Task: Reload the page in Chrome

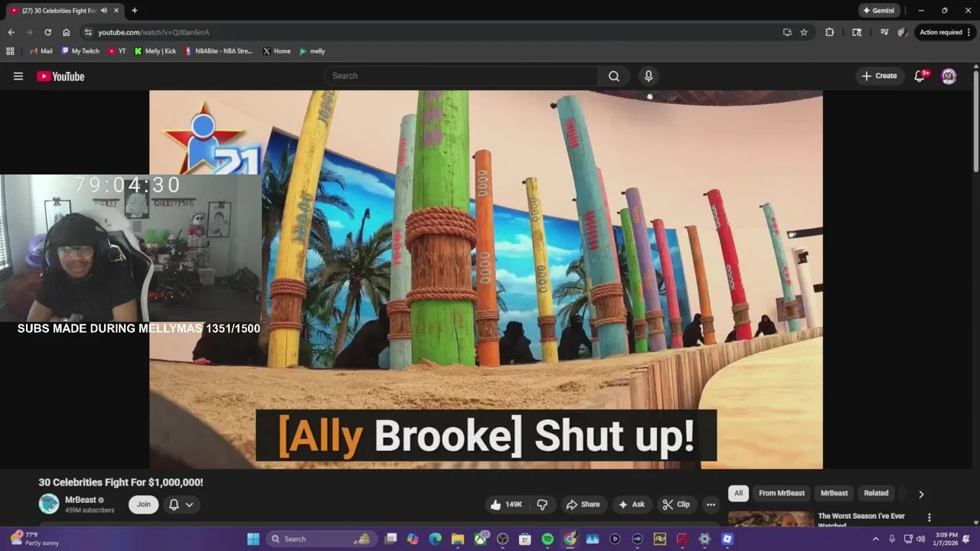Action: (47, 32)
